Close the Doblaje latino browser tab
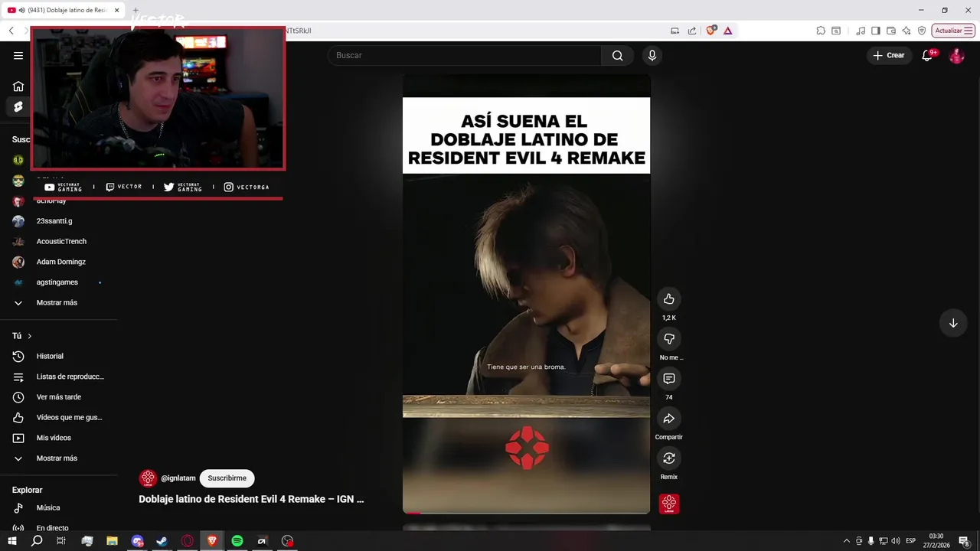The image size is (980, 551). click(x=116, y=10)
